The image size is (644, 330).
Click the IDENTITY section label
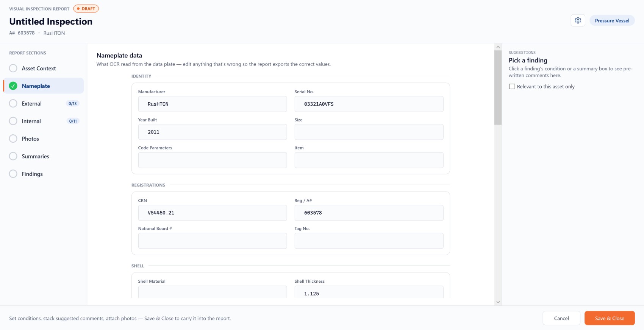141,76
